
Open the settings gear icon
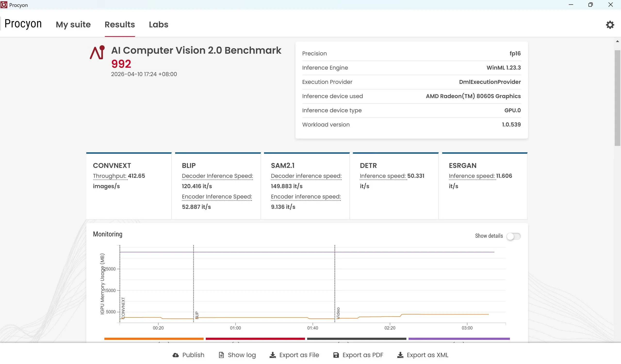(610, 25)
